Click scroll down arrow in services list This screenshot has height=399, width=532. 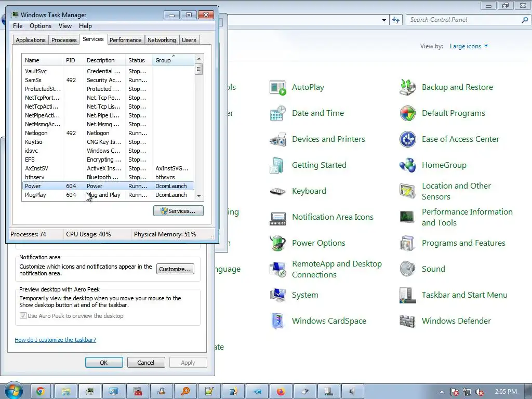click(199, 196)
